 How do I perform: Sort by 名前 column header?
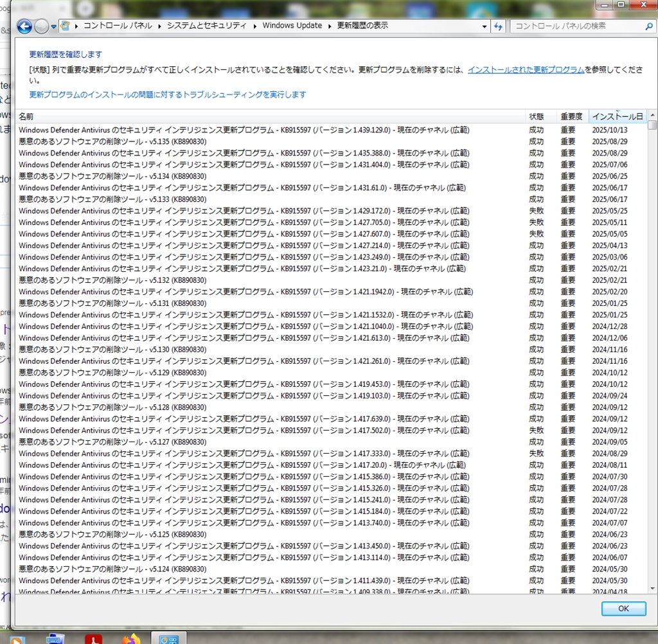271,116
